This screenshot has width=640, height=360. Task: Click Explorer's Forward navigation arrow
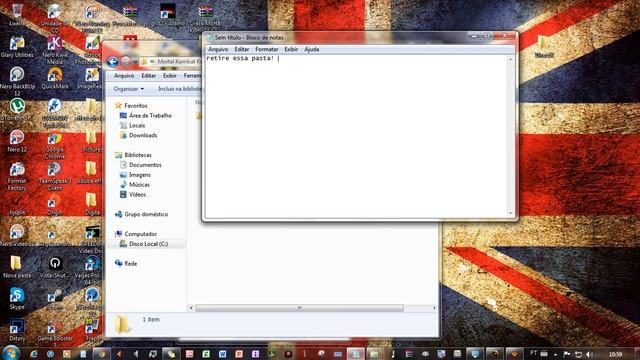point(126,62)
